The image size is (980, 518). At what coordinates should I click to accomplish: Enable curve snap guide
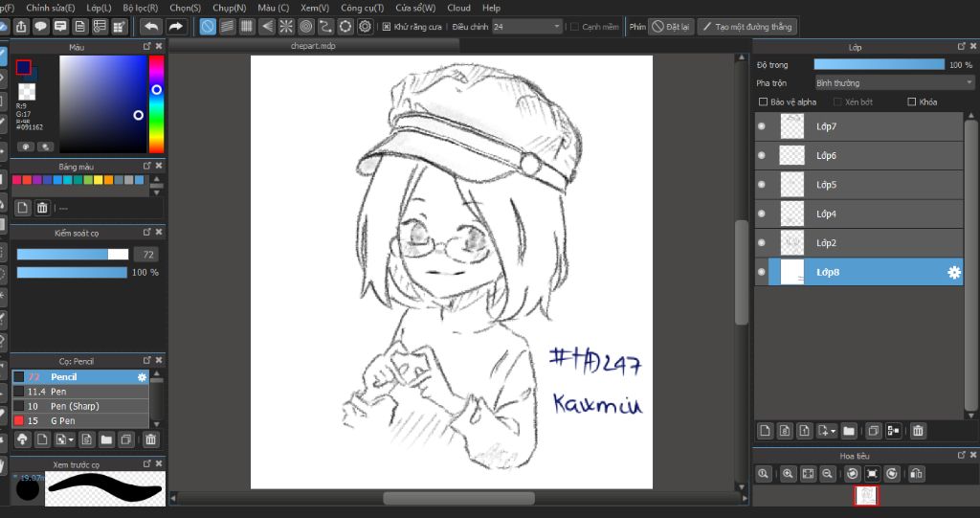pyautogui.click(x=325, y=26)
